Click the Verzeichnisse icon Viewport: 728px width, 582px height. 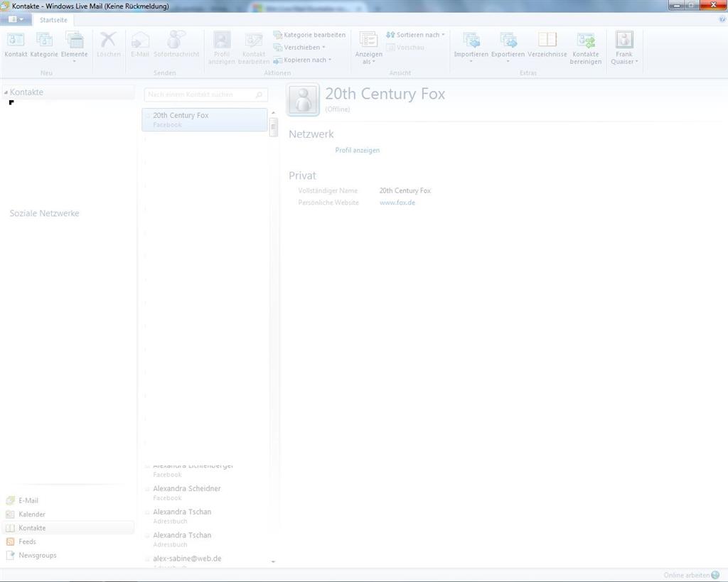tap(547, 40)
